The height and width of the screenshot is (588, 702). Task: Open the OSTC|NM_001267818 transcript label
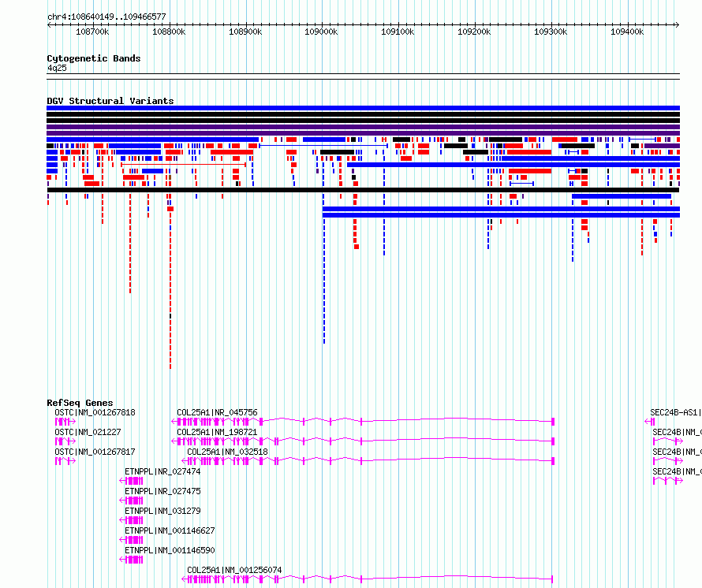[x=95, y=412]
